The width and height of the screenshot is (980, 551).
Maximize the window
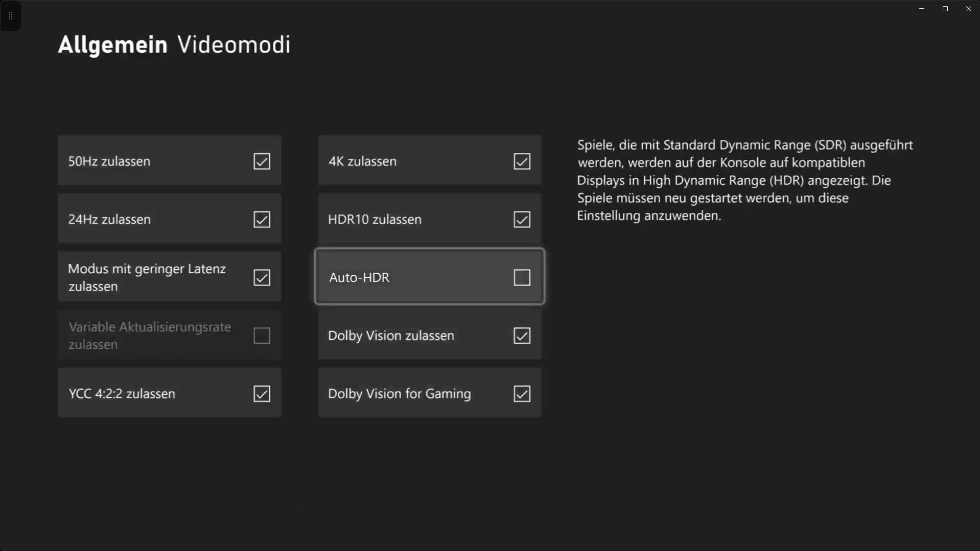pyautogui.click(x=945, y=9)
